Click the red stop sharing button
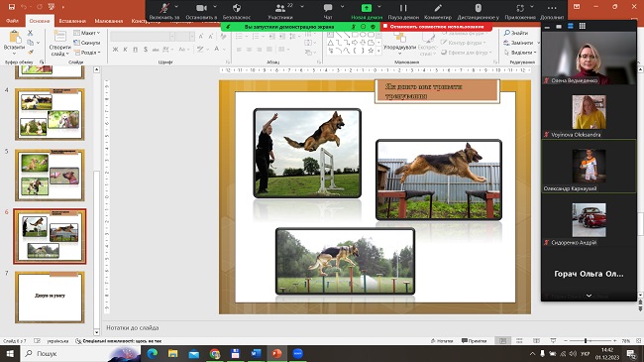This screenshot has height=362, width=644. (x=436, y=27)
